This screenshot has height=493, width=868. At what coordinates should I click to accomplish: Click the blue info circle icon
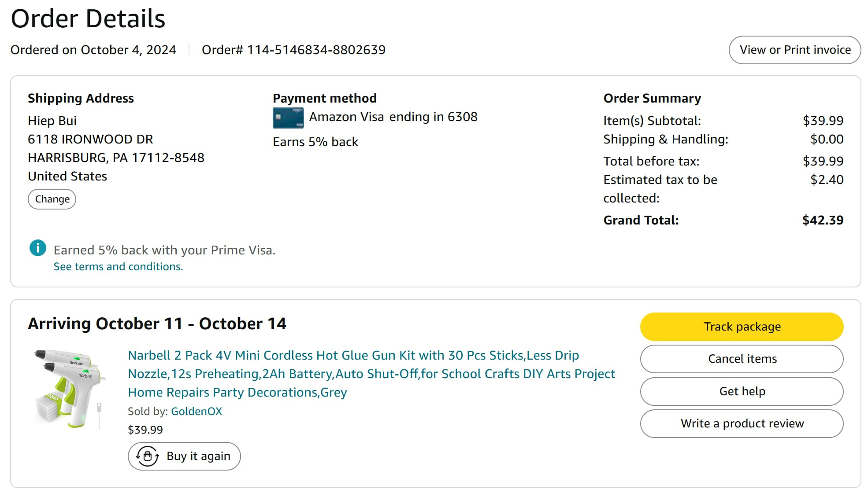38,248
